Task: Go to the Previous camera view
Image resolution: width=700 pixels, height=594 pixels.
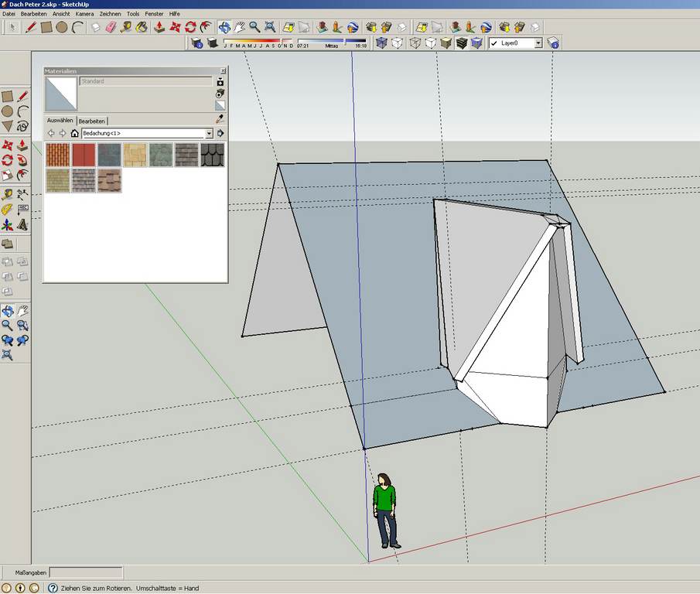Action: (8, 340)
